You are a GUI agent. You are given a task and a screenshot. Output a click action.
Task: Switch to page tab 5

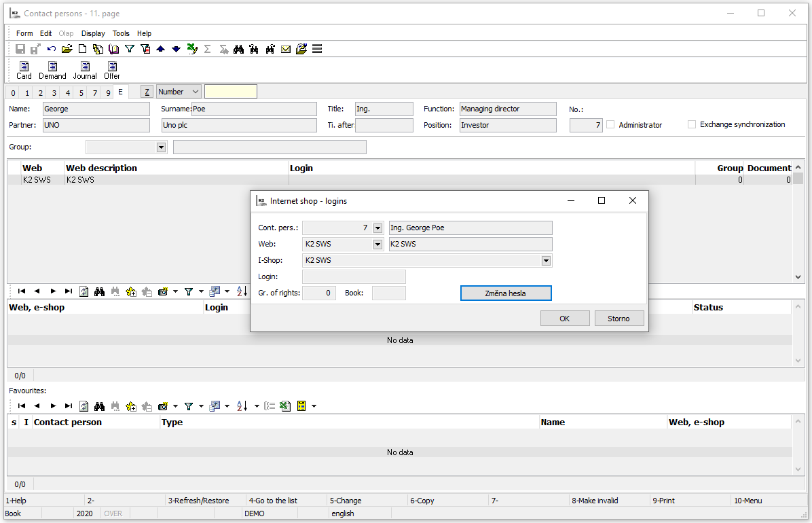[x=81, y=93]
